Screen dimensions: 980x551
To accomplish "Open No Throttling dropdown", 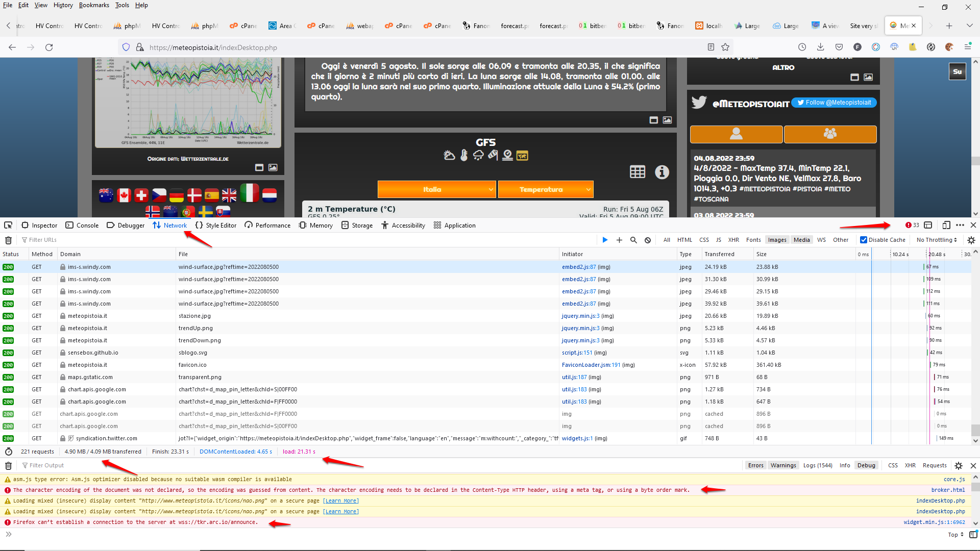I will pos(937,240).
